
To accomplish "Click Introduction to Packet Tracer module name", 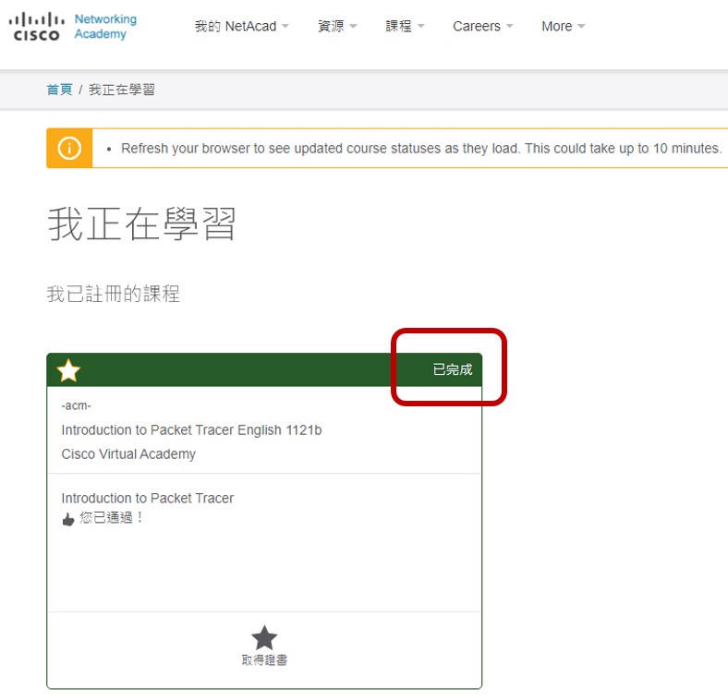I will click(148, 498).
